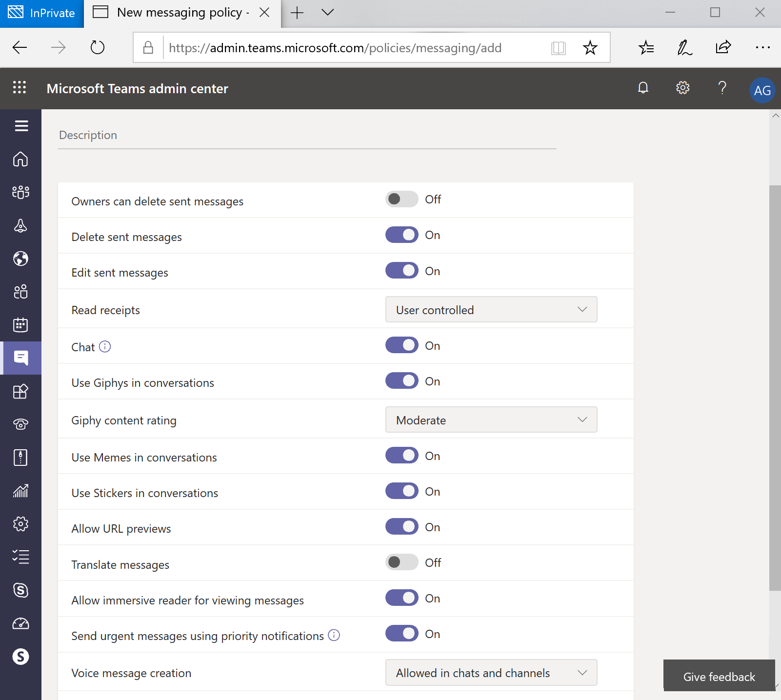Open Read receipts dropdown
Screen dimensions: 781x700
491,309
